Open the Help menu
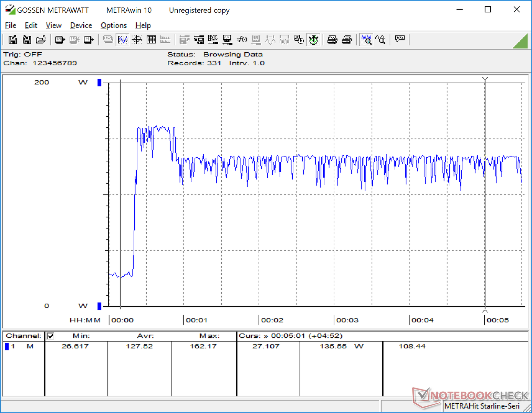This screenshot has width=532, height=413. point(143,25)
